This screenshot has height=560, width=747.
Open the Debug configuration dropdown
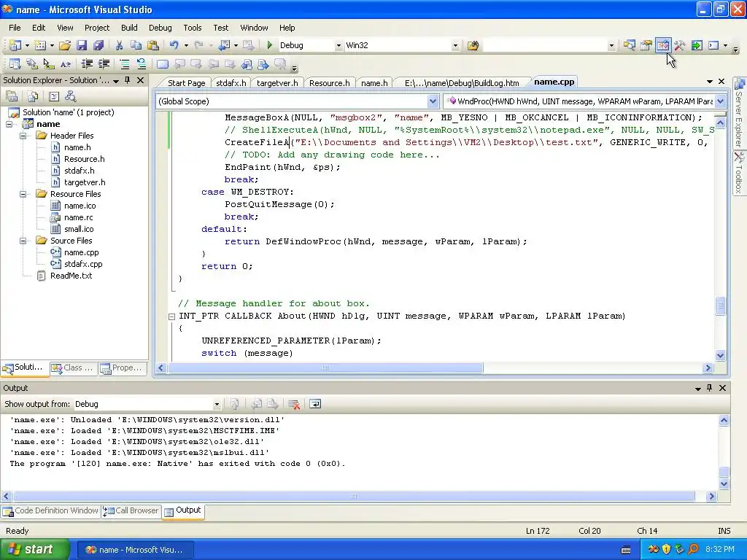pos(338,46)
